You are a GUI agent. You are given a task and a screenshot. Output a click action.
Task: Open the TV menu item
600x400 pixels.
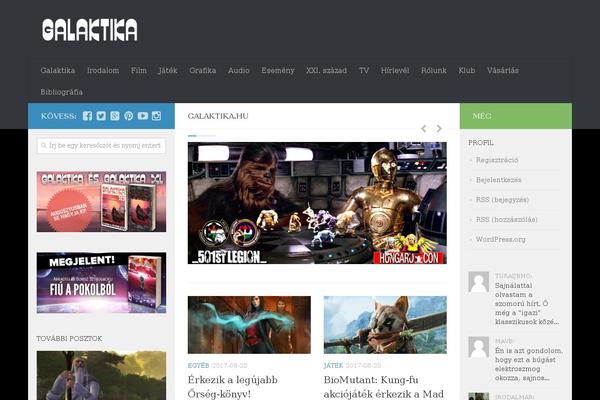point(364,70)
